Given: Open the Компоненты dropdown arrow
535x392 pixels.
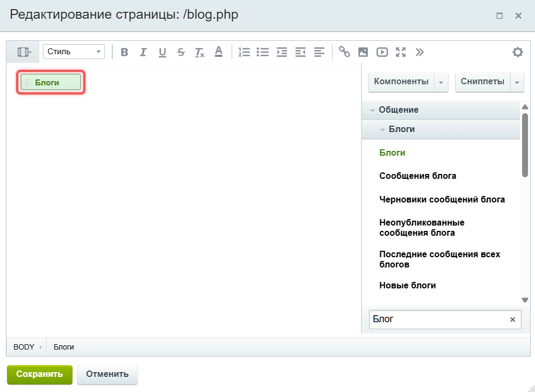Looking at the screenshot, I should (441, 82).
